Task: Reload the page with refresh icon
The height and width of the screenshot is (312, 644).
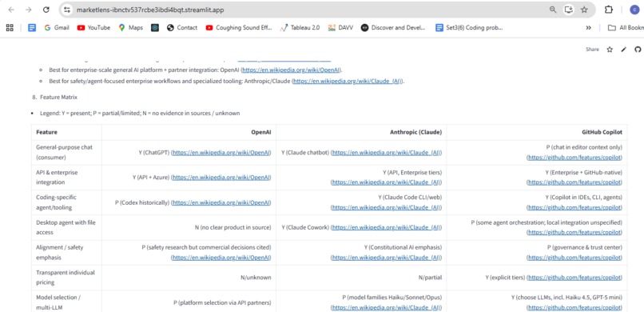Action: point(46,10)
